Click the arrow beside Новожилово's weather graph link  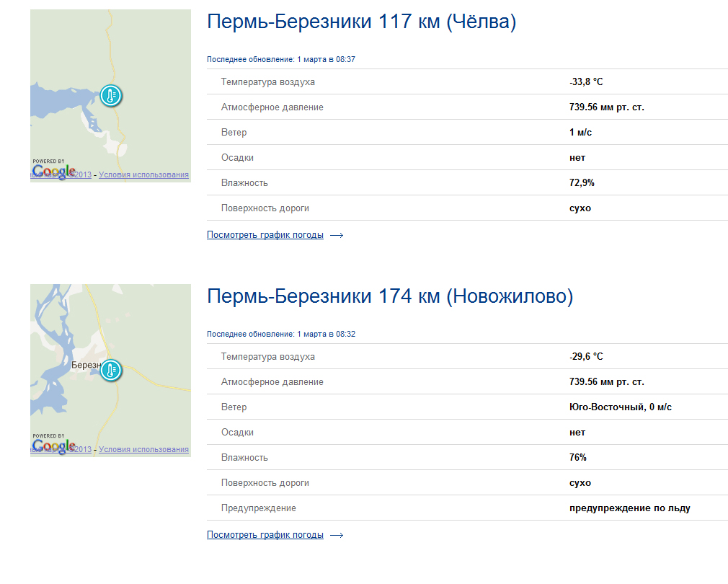coord(337,535)
